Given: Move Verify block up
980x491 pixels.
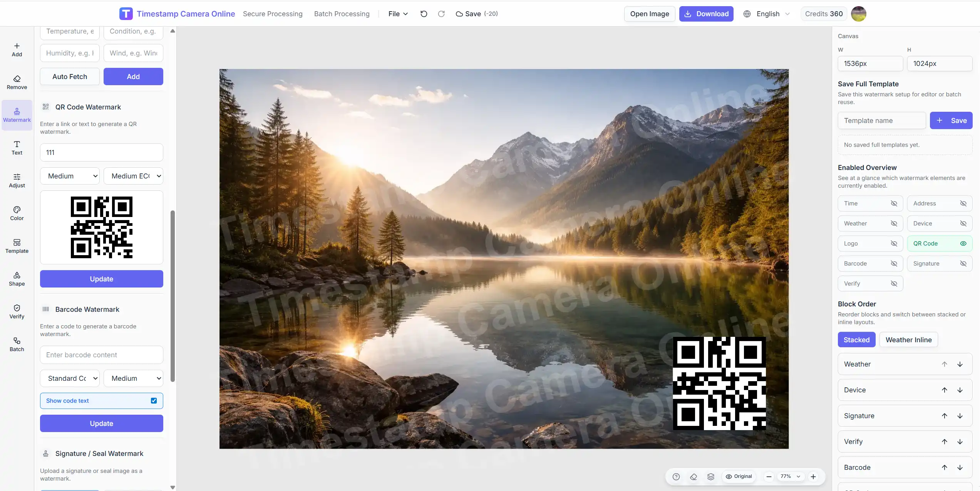Looking at the screenshot, I should click(x=945, y=442).
